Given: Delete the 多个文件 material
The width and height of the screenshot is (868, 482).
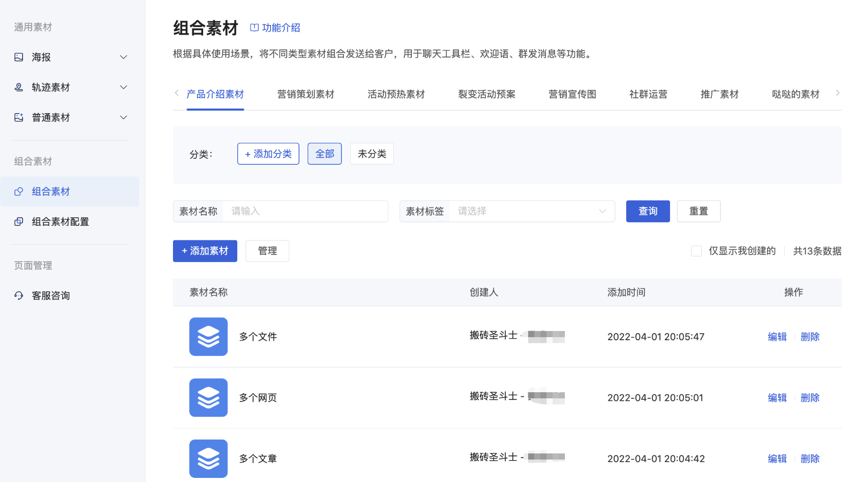Looking at the screenshot, I should point(810,337).
